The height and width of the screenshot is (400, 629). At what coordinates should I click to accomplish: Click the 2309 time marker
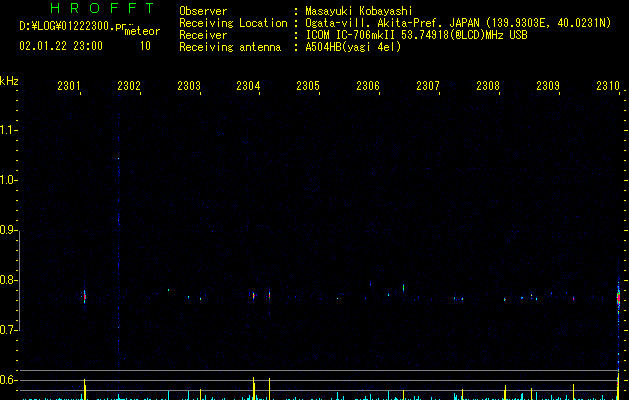(548, 86)
